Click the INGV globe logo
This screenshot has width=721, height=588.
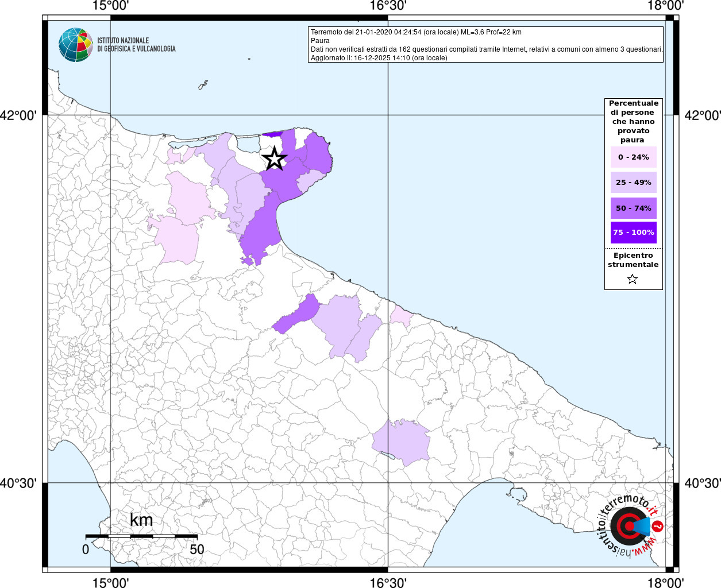75,45
